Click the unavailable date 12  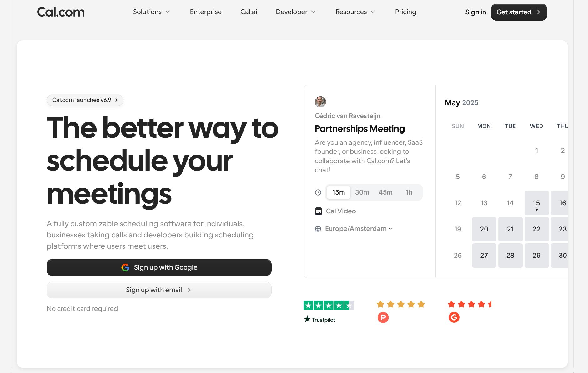[458, 203]
